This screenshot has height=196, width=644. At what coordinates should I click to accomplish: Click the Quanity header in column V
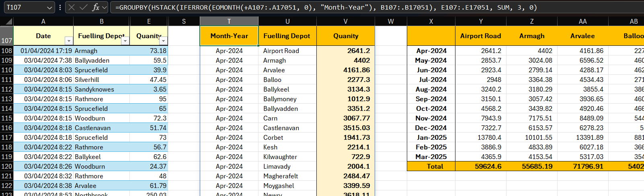346,36
